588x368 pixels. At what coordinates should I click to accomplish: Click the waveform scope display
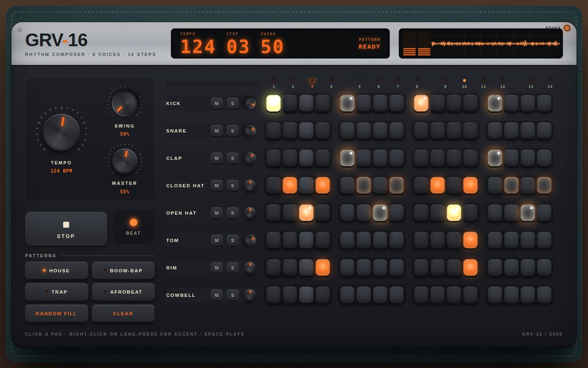click(x=496, y=44)
